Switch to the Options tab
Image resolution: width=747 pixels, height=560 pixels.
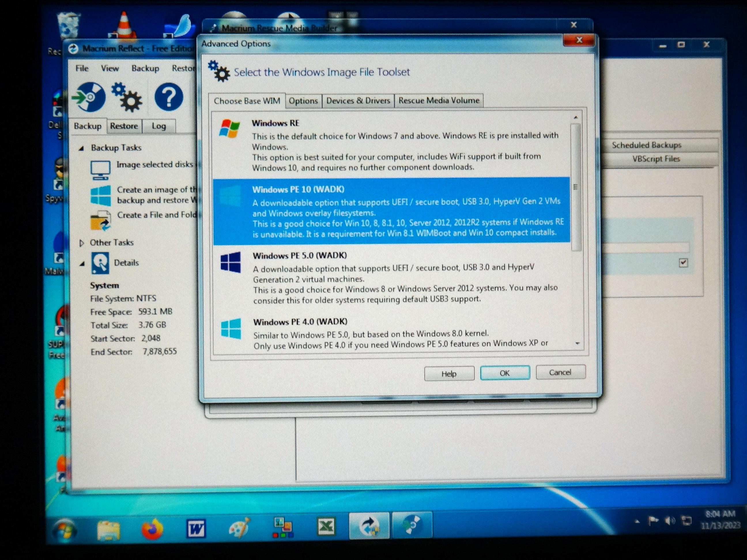click(x=303, y=101)
